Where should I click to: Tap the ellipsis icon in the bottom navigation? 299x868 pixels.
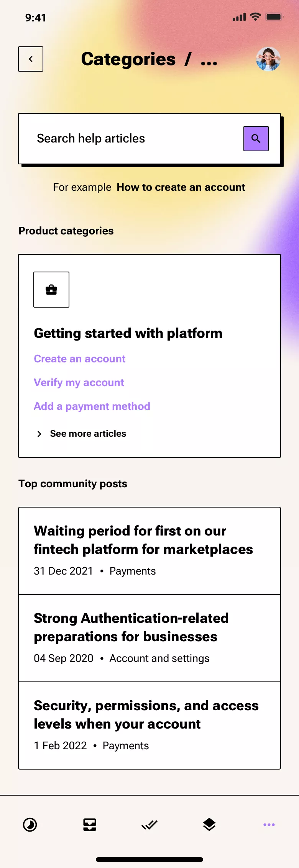[269, 825]
